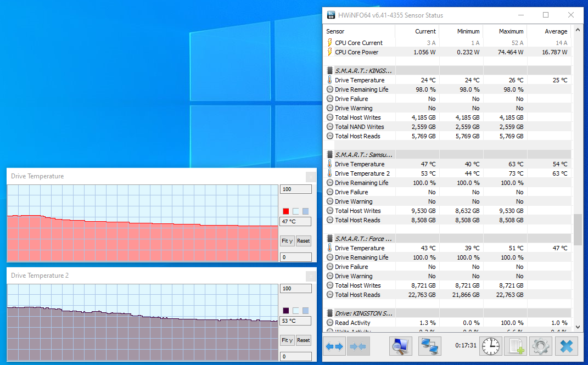Click the sensor list scrollbar thumb

pos(578,230)
